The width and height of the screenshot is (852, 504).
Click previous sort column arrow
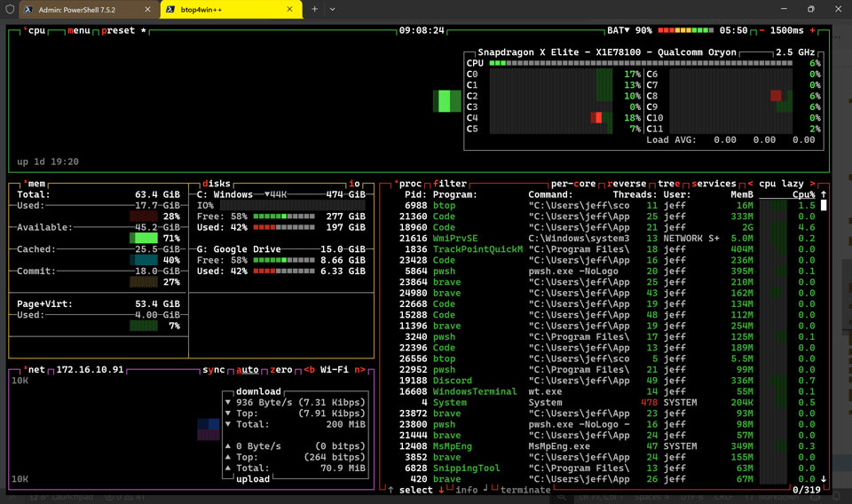(751, 184)
